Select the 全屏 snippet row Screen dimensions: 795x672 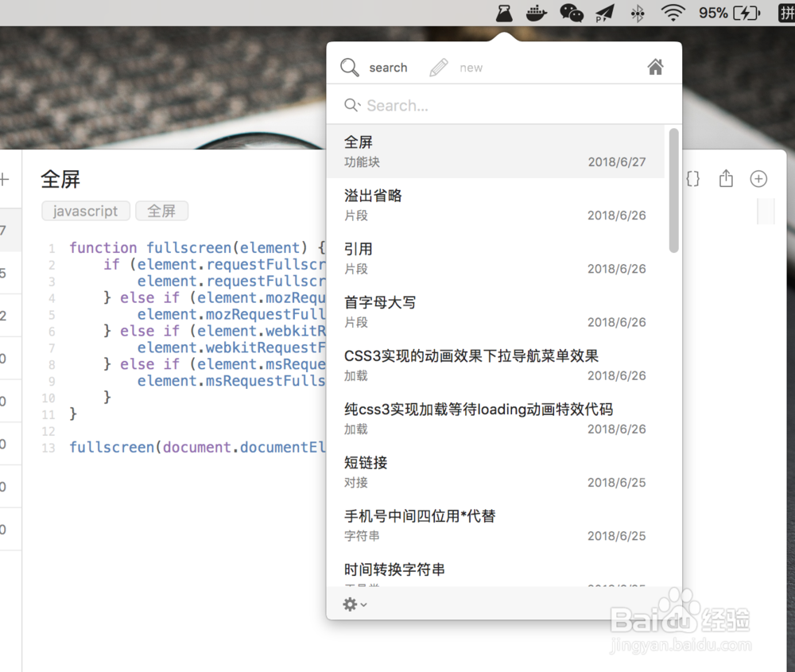coord(495,152)
